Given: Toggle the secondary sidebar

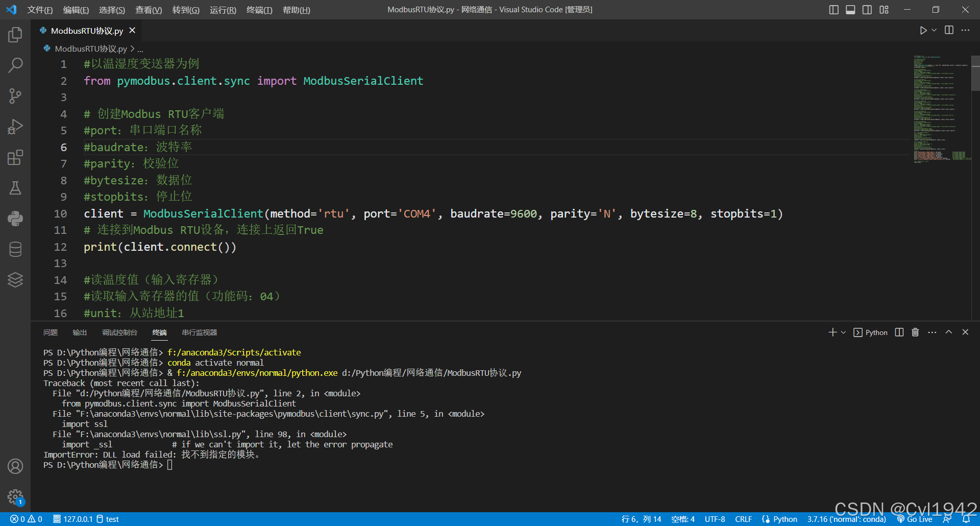Looking at the screenshot, I should 867,9.
